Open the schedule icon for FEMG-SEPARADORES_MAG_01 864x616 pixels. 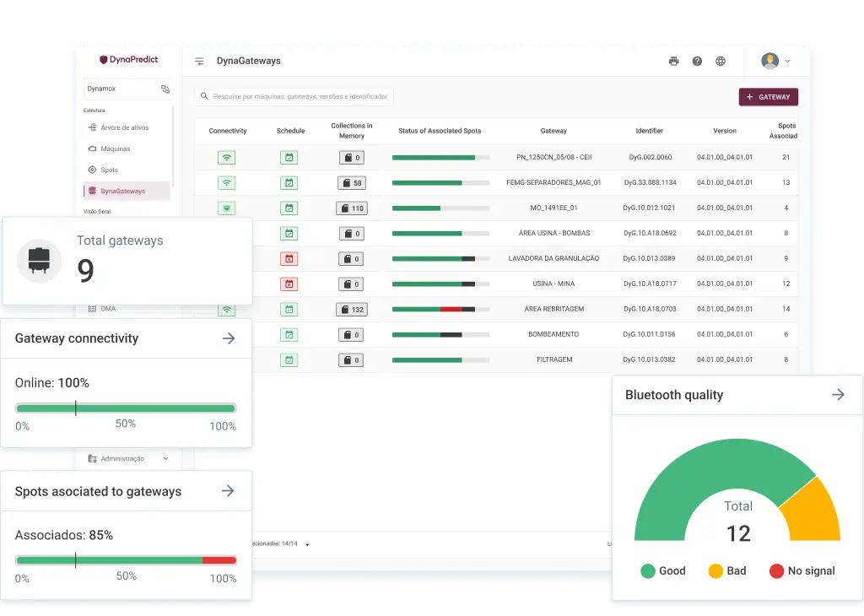[x=289, y=183]
